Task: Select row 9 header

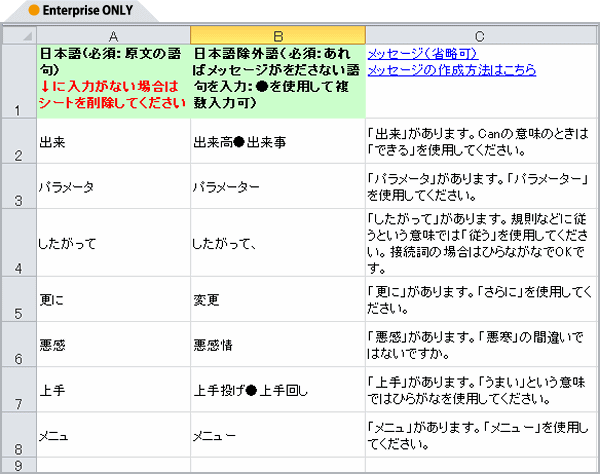Action: (x=20, y=464)
